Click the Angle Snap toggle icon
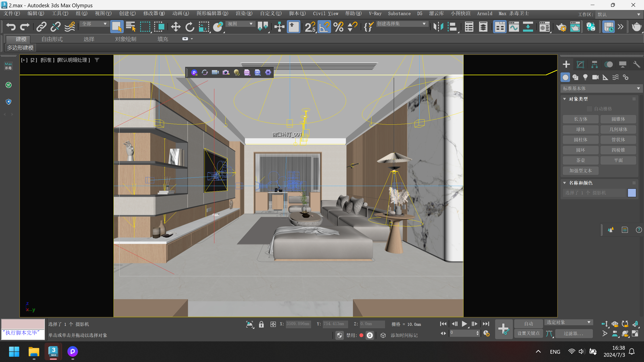Screen dimensions: 644x362 [324, 27]
